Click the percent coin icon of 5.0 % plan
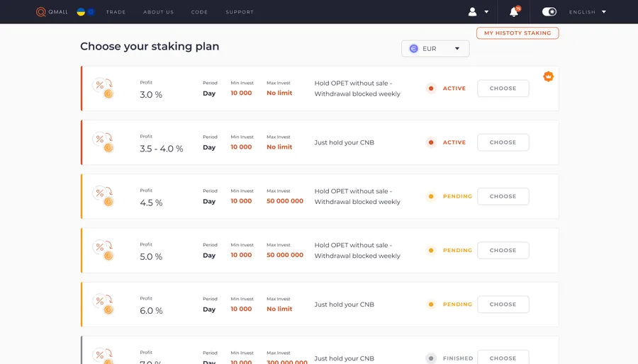The image size is (638, 364). pyautogui.click(x=103, y=250)
